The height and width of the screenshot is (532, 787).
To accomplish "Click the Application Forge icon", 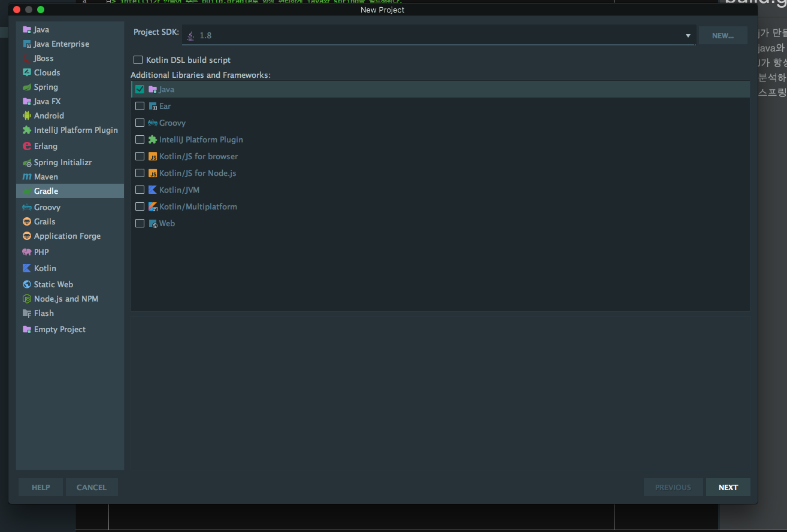I will pos(26,236).
